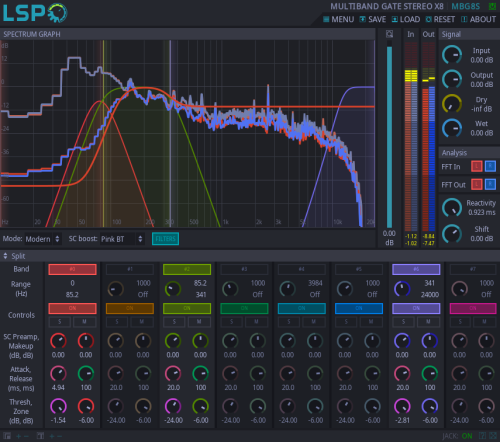Enable the band #1 button

click(130, 269)
